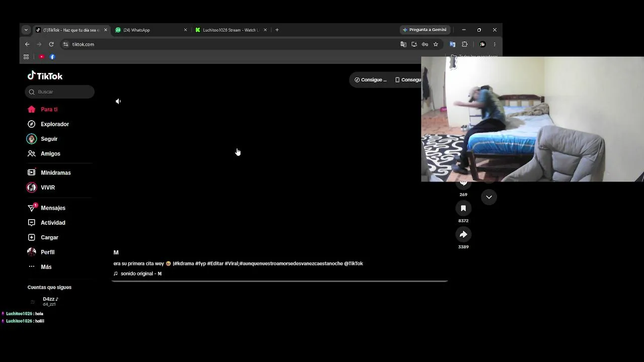Click the #kdrama hashtag
This screenshot has height=362, width=644.
point(184,263)
